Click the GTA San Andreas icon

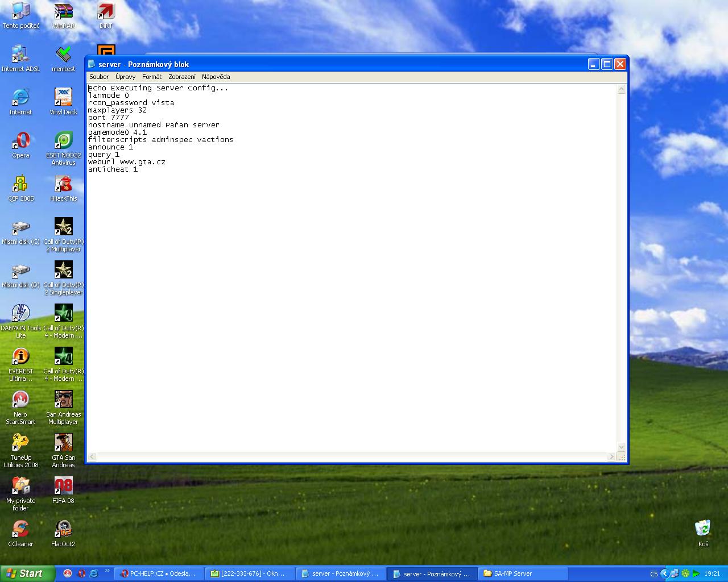[x=63, y=451]
